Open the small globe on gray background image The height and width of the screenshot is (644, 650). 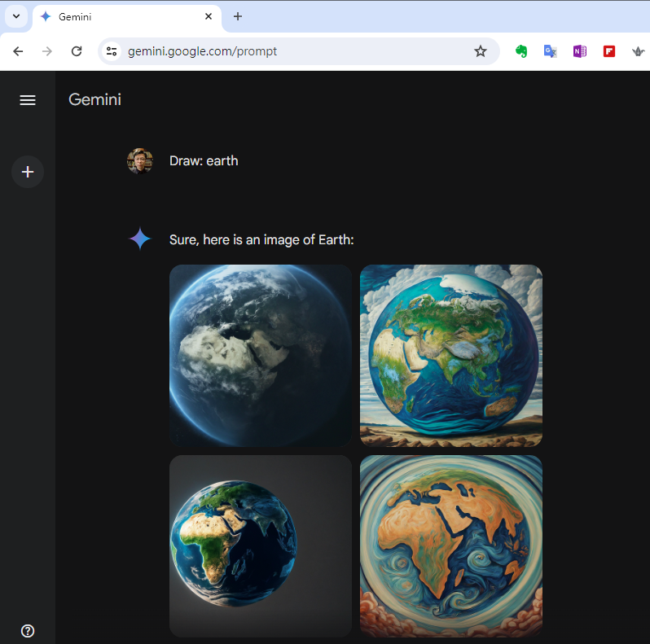pyautogui.click(x=261, y=546)
